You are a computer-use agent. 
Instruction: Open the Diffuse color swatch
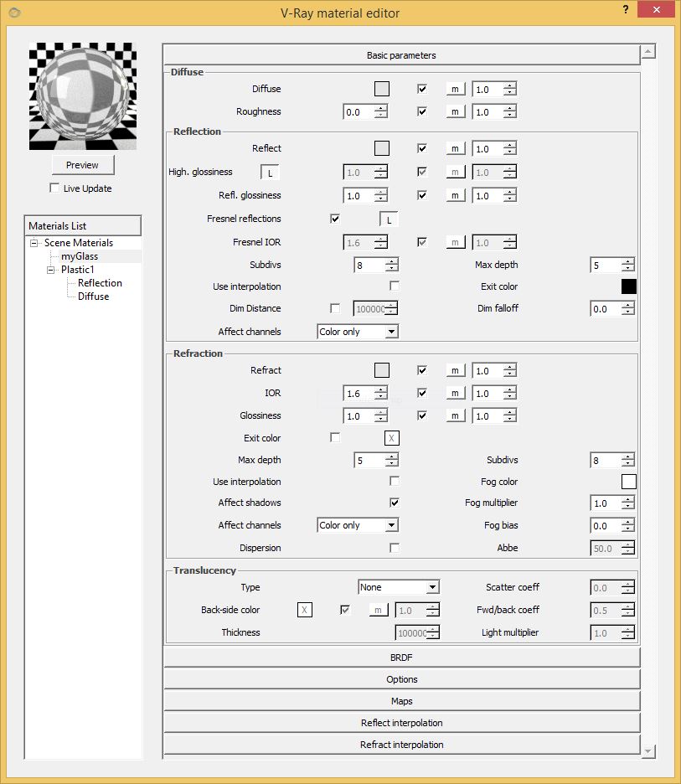pos(382,89)
